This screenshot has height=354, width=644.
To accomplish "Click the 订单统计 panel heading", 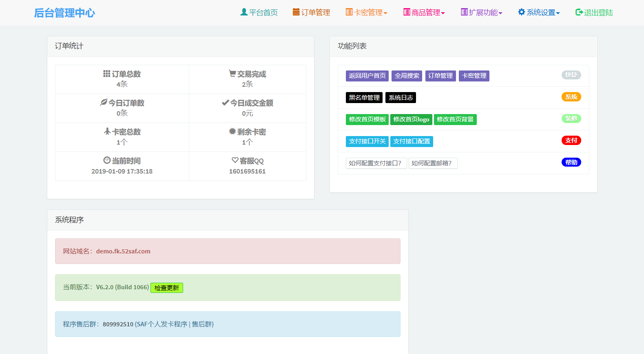I will [69, 46].
